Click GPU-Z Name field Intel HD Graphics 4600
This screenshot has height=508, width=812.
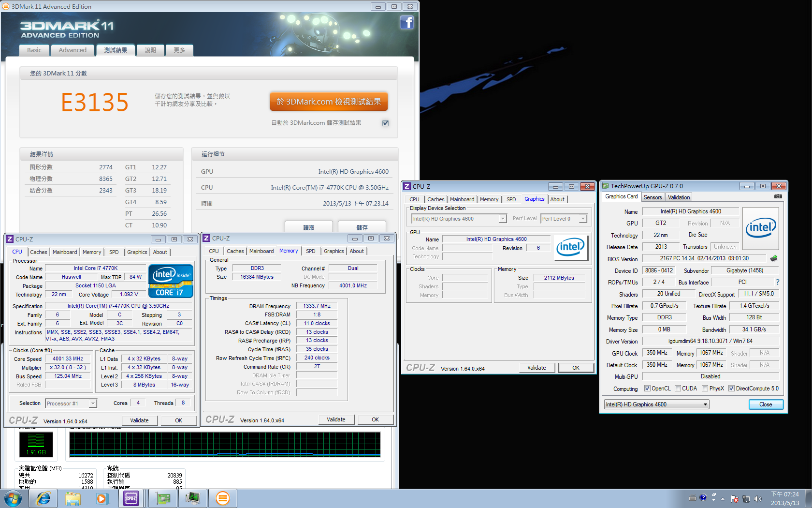(x=691, y=211)
